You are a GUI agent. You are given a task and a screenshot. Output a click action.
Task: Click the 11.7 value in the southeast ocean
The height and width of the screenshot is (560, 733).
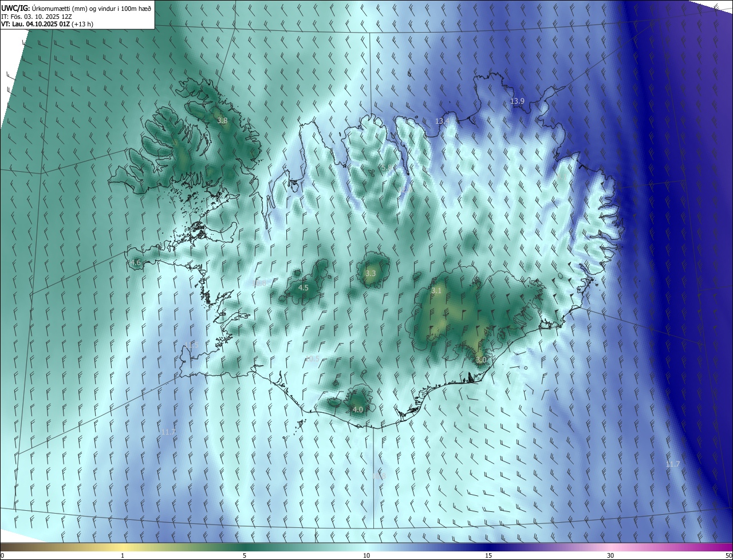(x=673, y=464)
